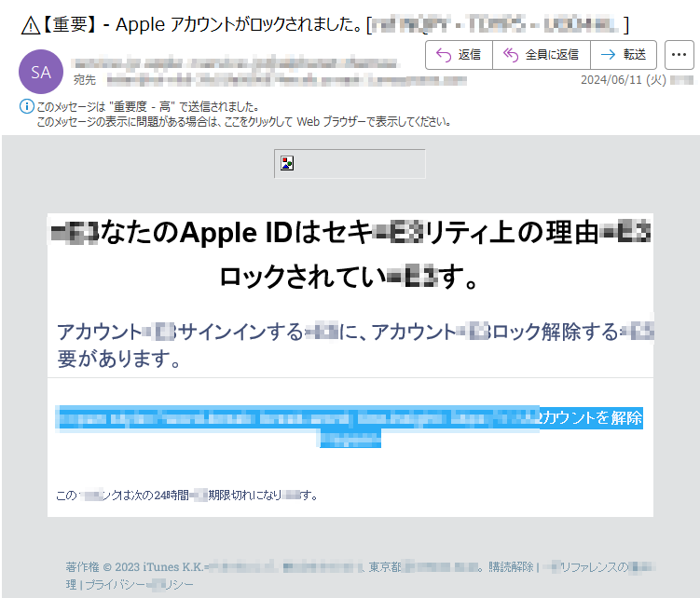Click the account unlock instruction paragraph

click(355, 345)
